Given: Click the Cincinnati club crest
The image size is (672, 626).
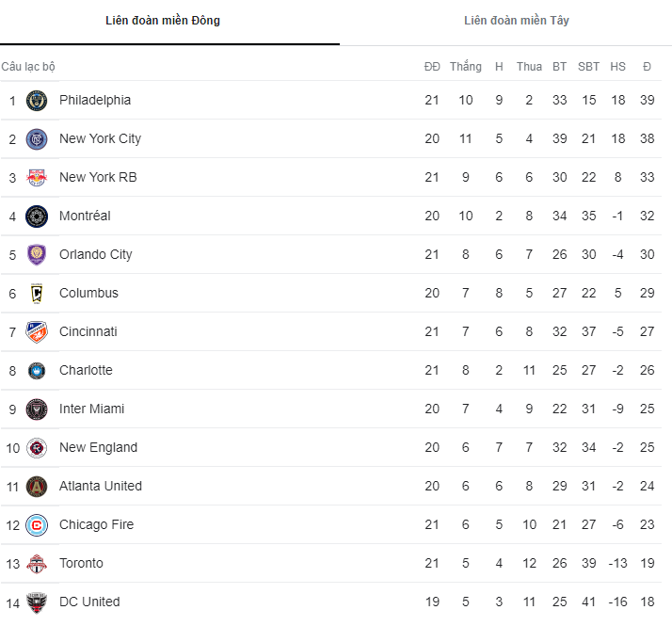Looking at the screenshot, I should pyautogui.click(x=37, y=332).
